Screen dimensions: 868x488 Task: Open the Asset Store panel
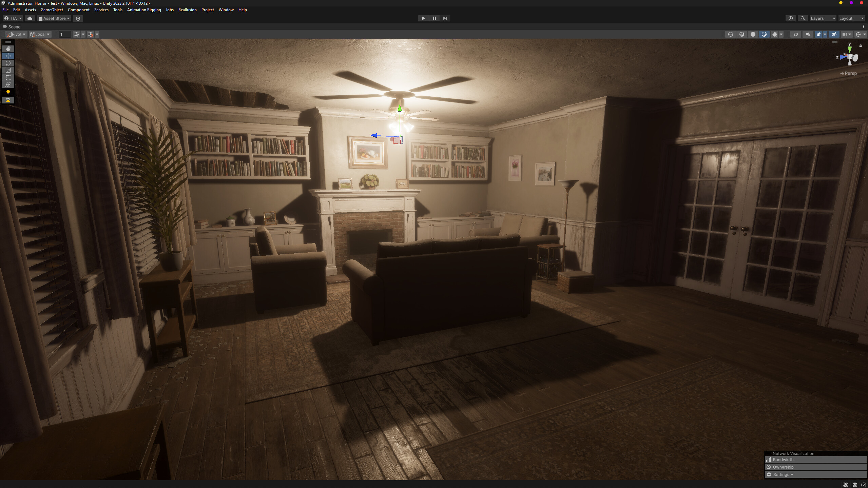[53, 18]
